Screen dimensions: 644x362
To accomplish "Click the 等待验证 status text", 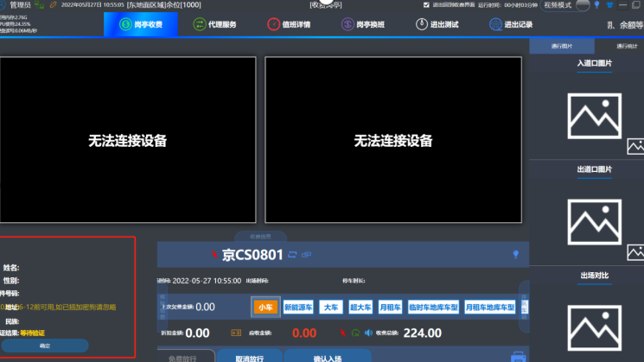I will [33, 333].
